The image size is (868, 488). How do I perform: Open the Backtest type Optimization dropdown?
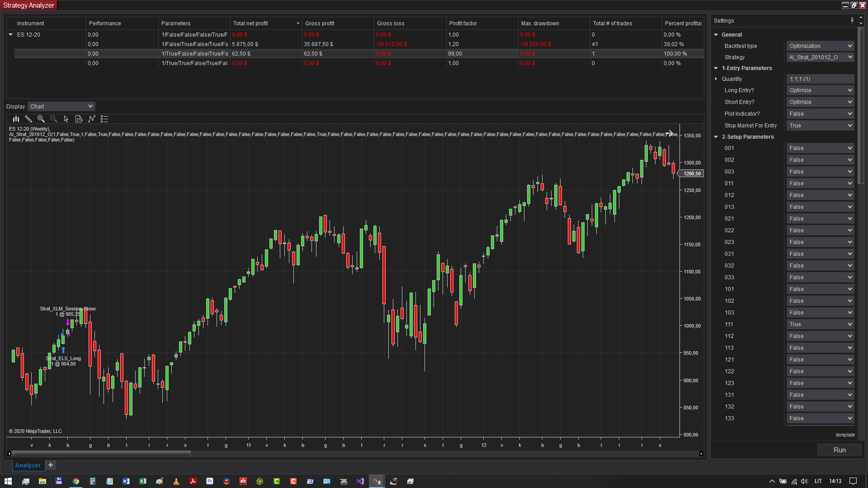(x=820, y=46)
